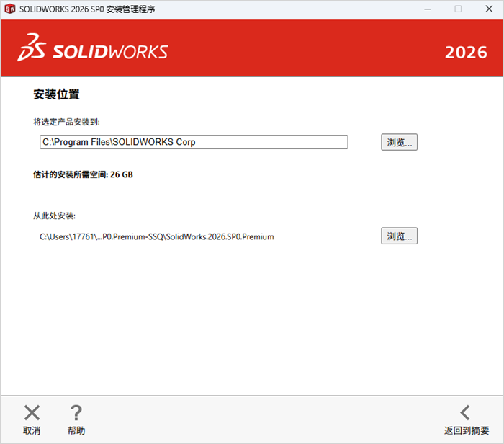The height and width of the screenshot is (444, 504).
Task: Click the back chevron above 返回到摘要
Action: point(465,412)
